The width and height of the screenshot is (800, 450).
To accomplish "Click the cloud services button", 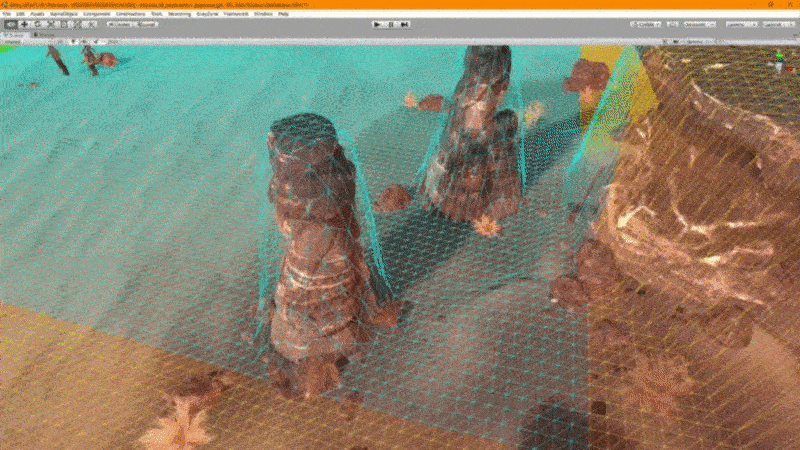I will pos(672,24).
